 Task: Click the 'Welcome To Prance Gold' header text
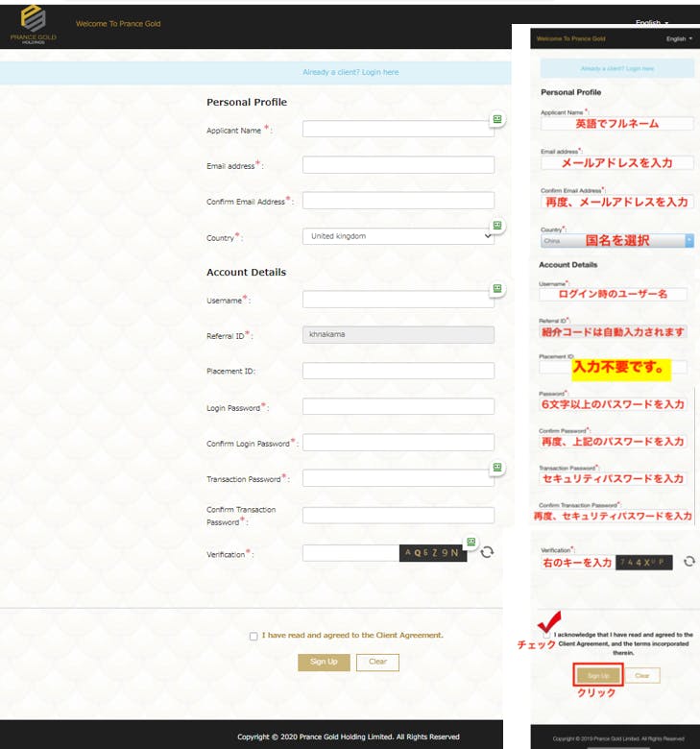pyautogui.click(x=118, y=23)
